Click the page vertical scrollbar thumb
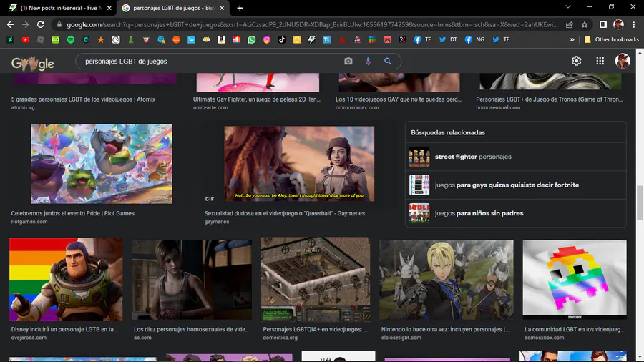The height and width of the screenshot is (362, 644). tap(640, 203)
